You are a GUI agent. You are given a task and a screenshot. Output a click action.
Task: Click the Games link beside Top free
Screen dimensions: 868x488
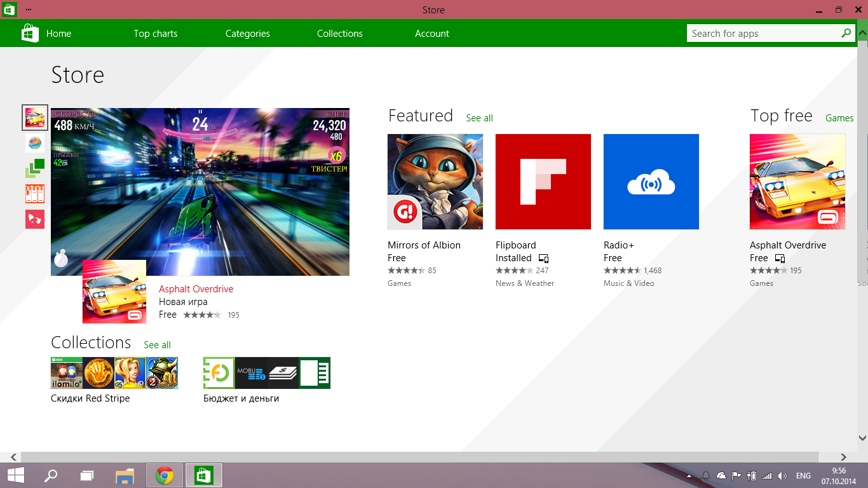pos(839,118)
